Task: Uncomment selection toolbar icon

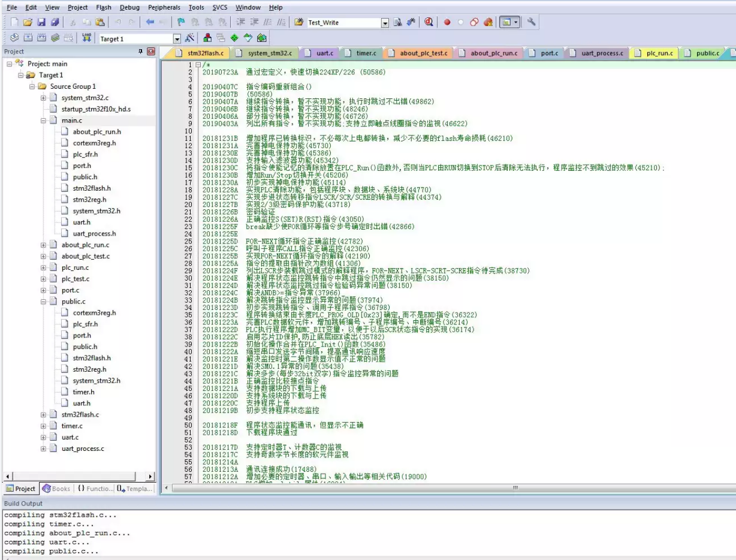Action: pos(281,22)
